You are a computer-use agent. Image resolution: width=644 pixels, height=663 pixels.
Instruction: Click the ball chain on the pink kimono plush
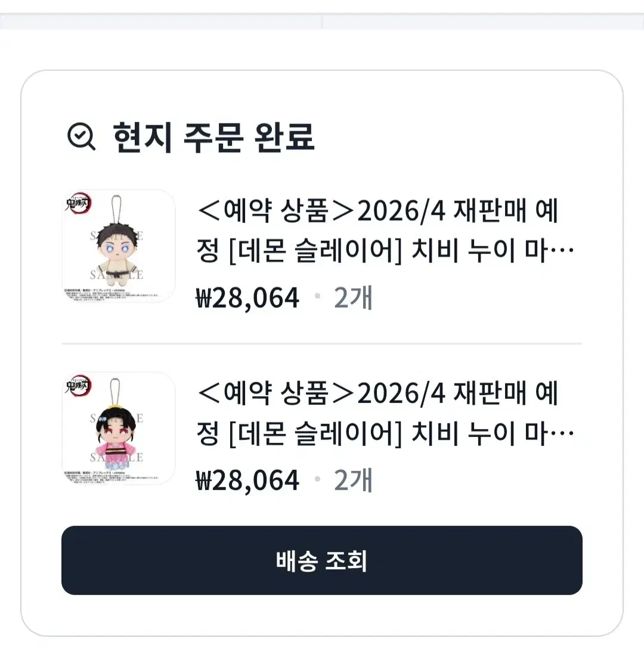click(x=113, y=391)
